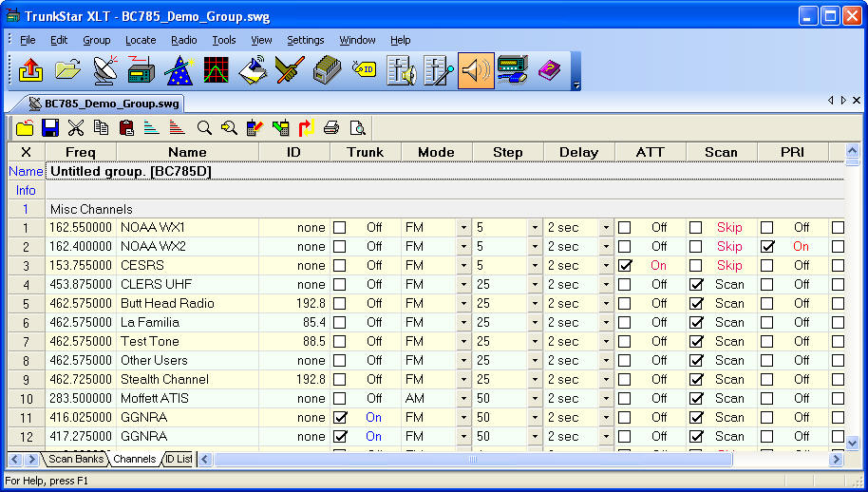
Task: Expand main toolbar options arrow
Action: tap(576, 85)
